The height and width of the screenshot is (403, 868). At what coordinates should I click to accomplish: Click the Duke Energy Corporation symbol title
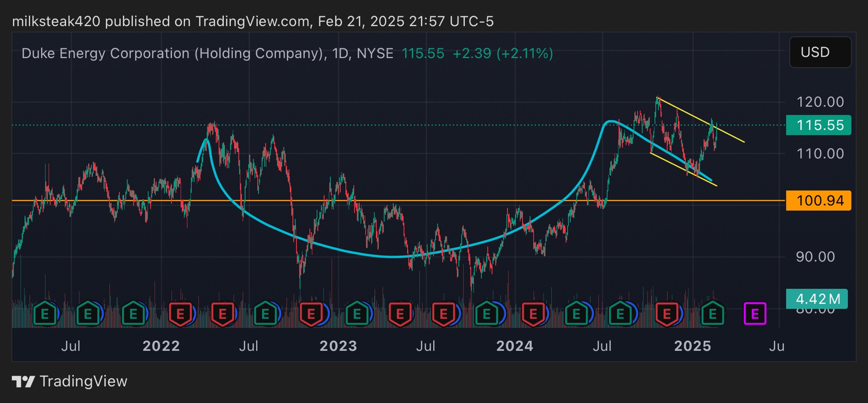[x=207, y=53]
